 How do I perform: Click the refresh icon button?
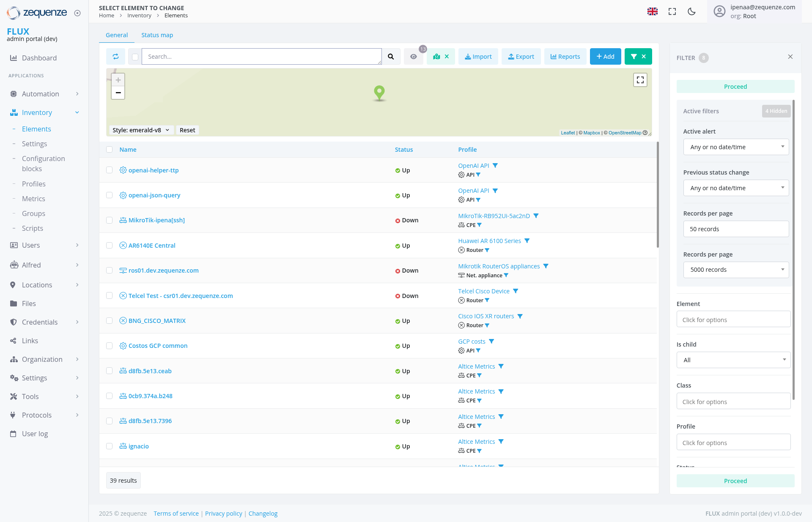(115, 57)
